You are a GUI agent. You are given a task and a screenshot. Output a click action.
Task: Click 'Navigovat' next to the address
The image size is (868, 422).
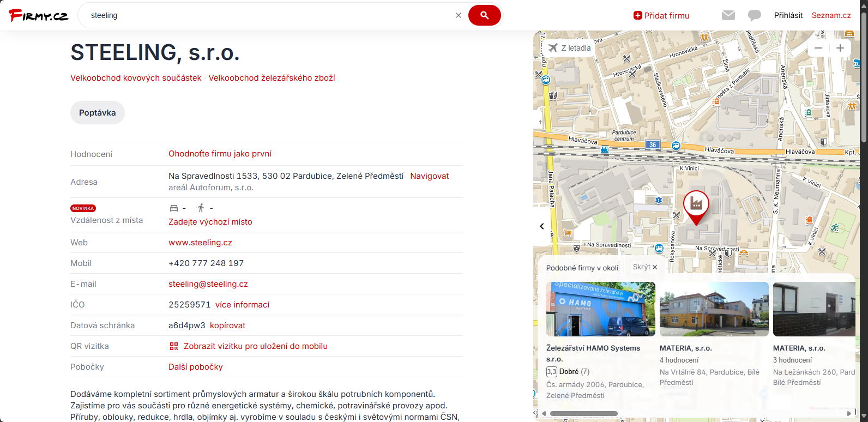pyautogui.click(x=430, y=176)
